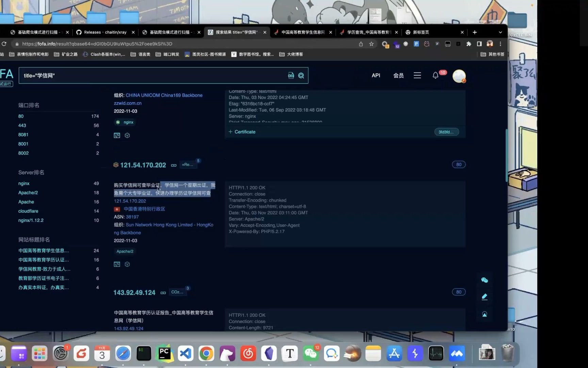Click the source code icon under nginx result
The image size is (588, 368).
[117, 135]
